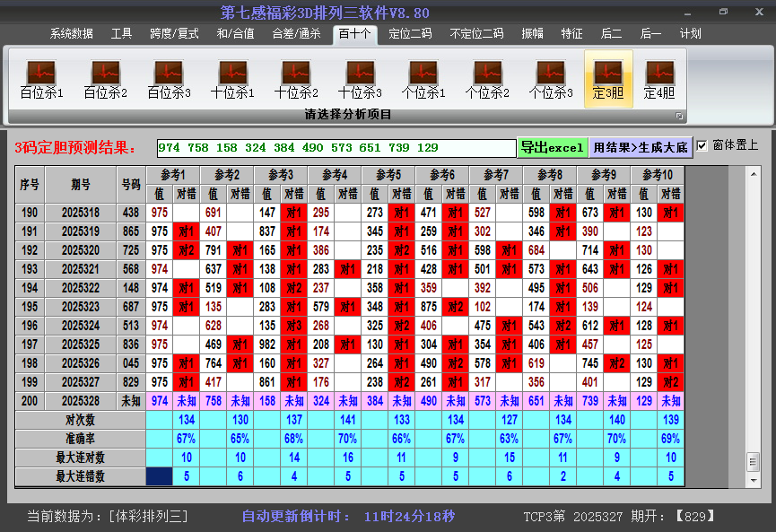Image resolution: width=776 pixels, height=532 pixels.
Task: Open the 定位二码 tab
Action: click(410, 34)
